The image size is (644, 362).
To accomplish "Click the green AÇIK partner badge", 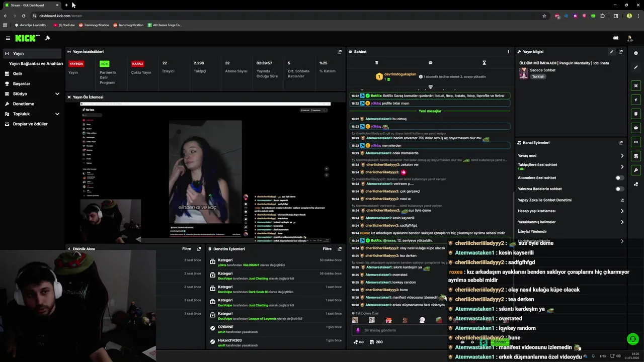I will pyautogui.click(x=104, y=64).
